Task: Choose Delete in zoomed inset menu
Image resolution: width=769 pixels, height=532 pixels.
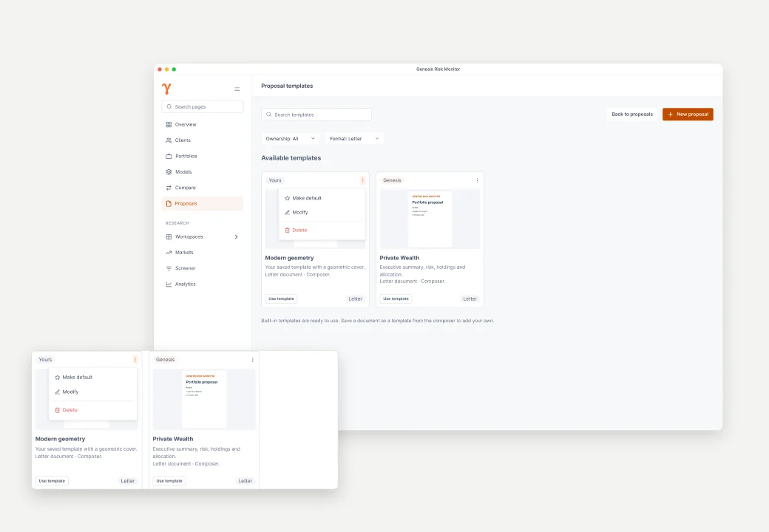Action: pos(92,410)
